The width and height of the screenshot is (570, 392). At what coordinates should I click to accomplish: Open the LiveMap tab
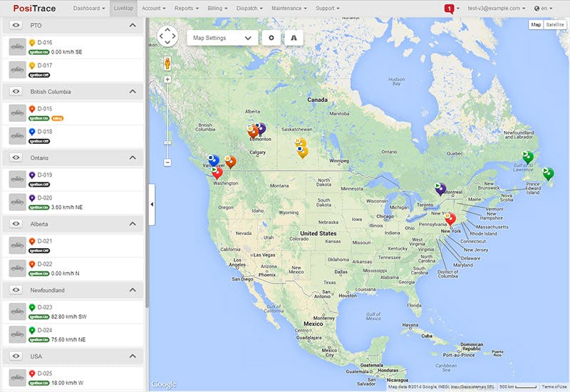click(123, 9)
